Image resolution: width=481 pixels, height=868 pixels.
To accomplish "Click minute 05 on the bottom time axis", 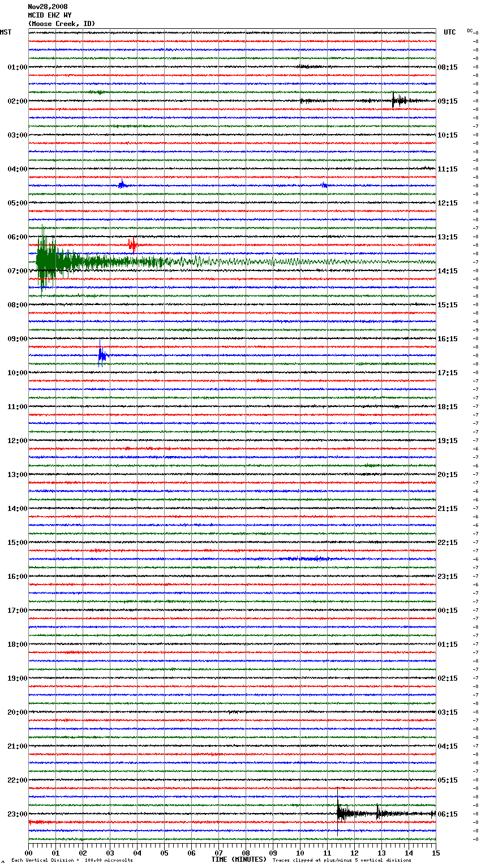I will (x=164, y=853).
